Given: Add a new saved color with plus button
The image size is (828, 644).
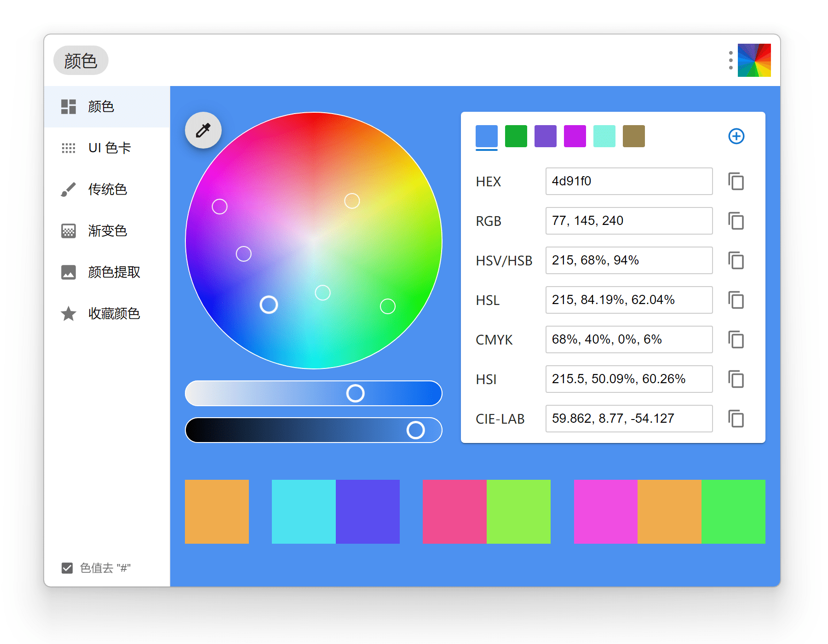Looking at the screenshot, I should click(x=736, y=136).
